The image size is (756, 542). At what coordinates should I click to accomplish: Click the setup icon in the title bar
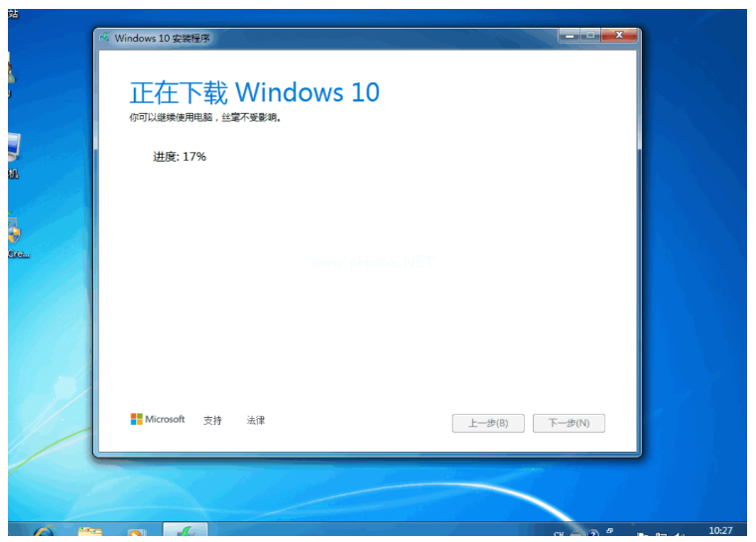point(105,38)
